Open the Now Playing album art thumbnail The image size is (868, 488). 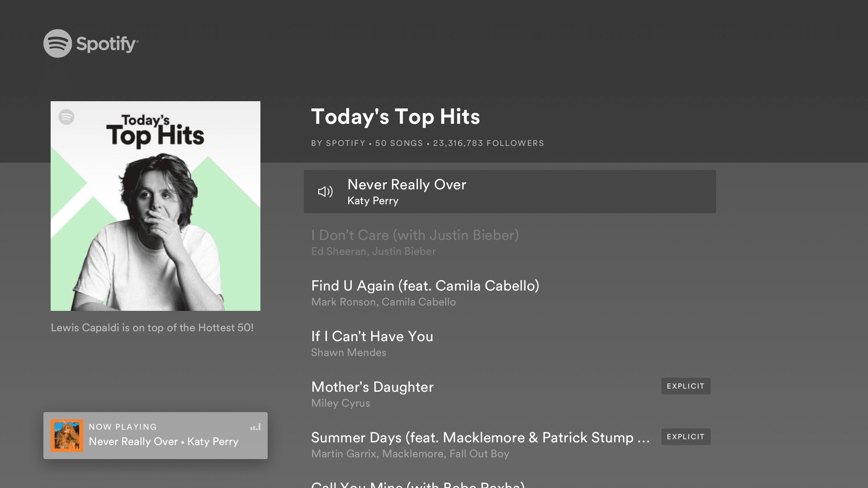coord(67,436)
